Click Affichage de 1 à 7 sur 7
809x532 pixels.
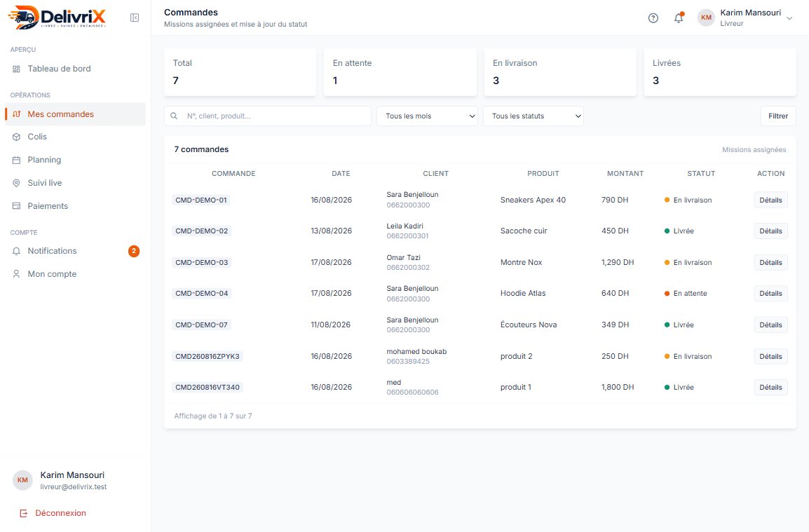tap(213, 416)
